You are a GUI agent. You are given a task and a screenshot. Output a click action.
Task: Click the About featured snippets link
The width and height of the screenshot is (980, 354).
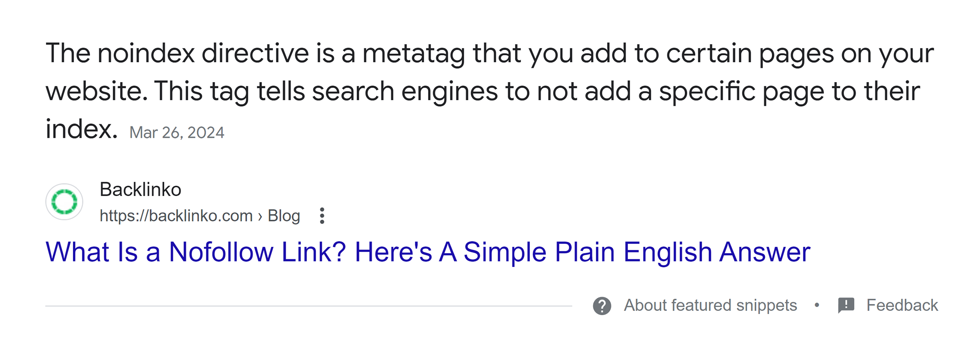tap(710, 305)
